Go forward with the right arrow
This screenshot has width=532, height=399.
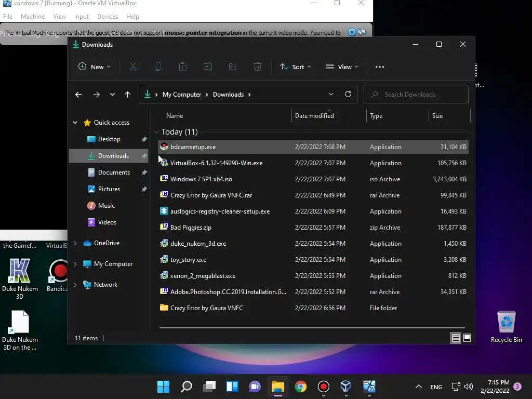click(97, 95)
